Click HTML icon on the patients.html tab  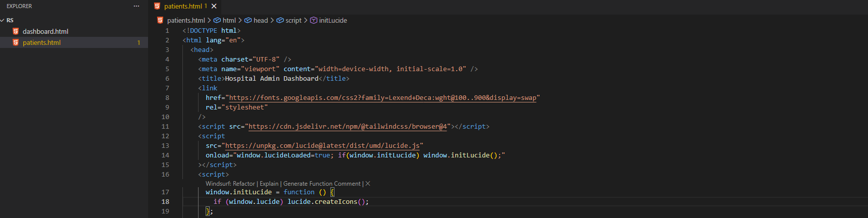pyautogui.click(x=157, y=6)
